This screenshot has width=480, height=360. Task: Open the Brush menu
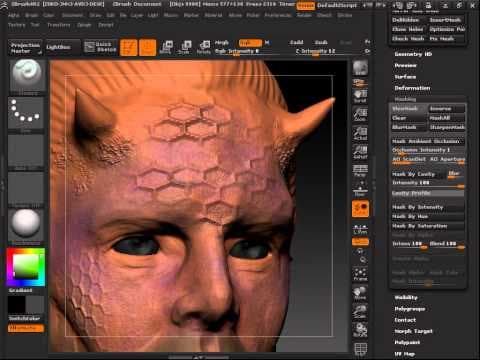[32, 15]
